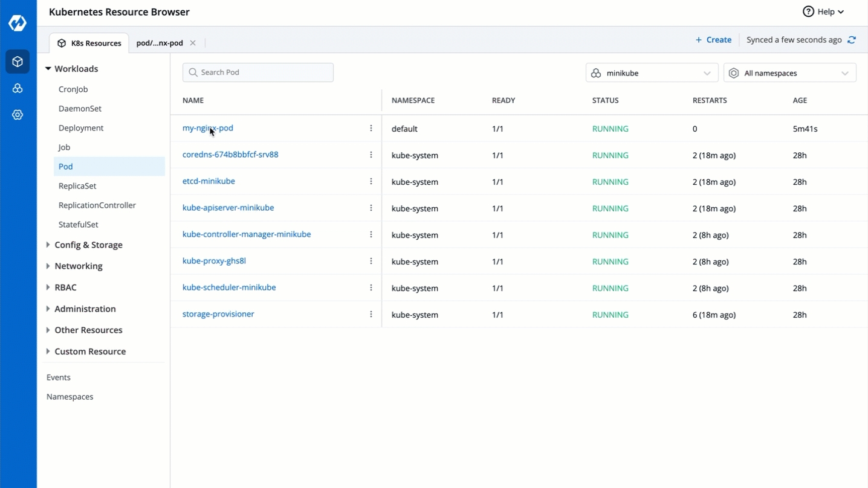Screen dimensions: 868x488
Task: Open the resource browser cube sidebar icon
Action: [x=18, y=62]
